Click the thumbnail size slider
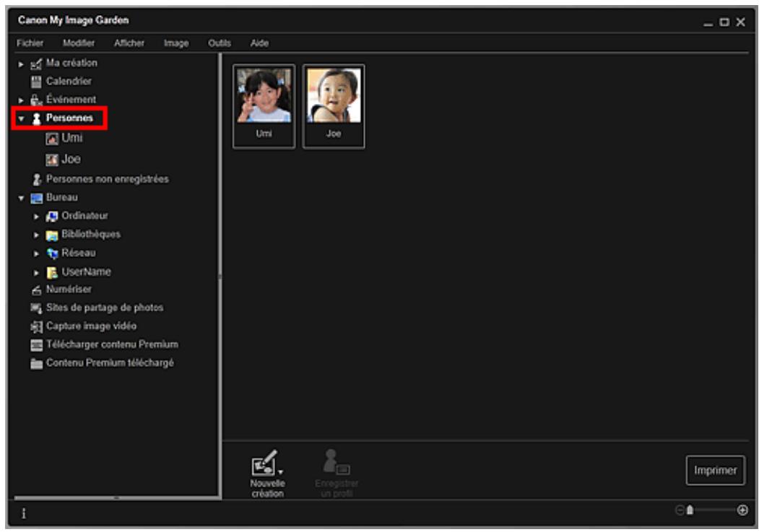The image size is (759, 532). [x=690, y=510]
